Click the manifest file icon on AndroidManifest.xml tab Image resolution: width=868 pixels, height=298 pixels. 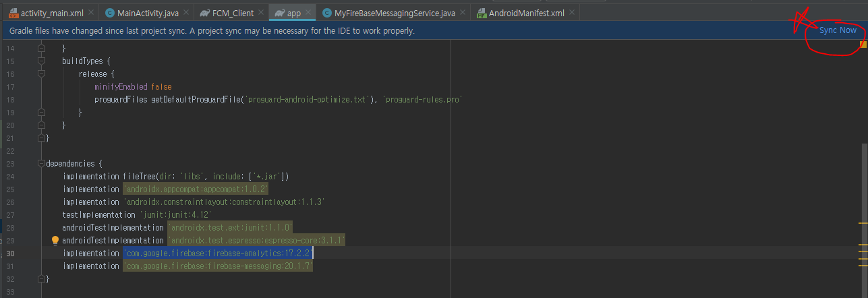481,13
